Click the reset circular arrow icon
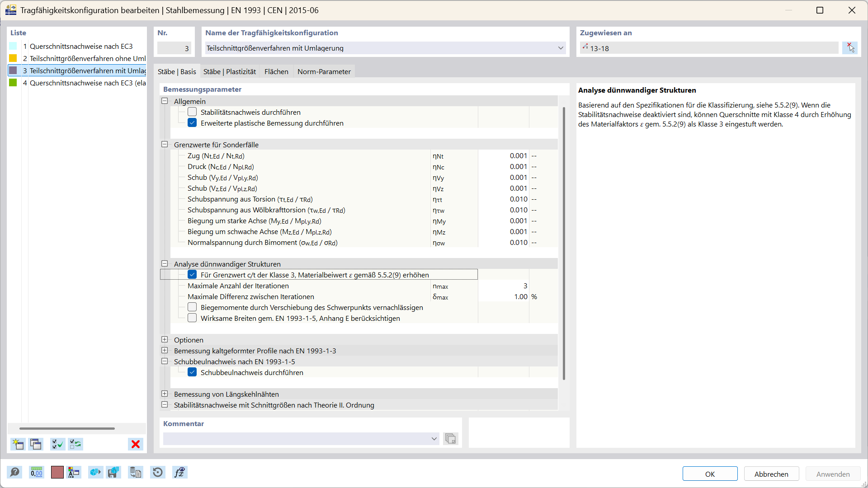 (x=158, y=473)
